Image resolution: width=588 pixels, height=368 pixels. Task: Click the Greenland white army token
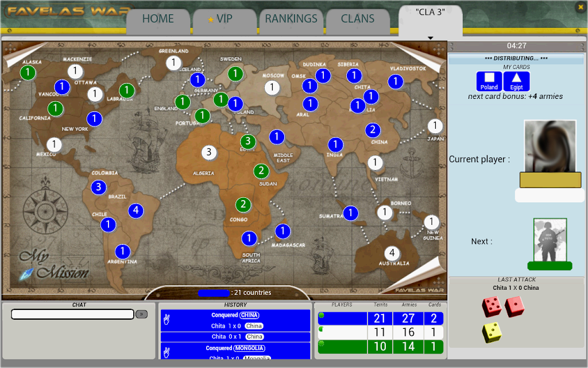173,62
